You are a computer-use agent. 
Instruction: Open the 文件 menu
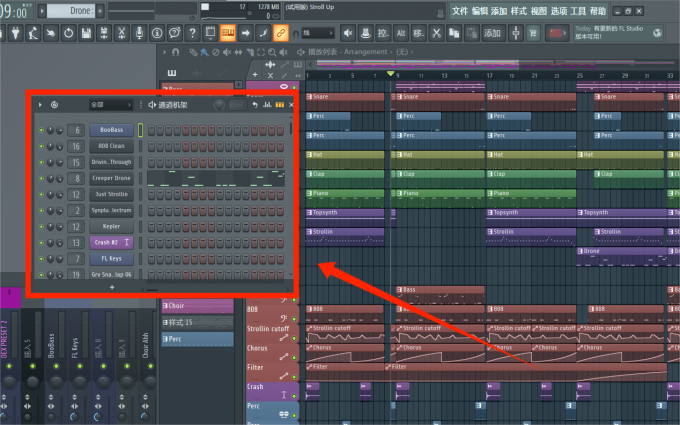tap(459, 10)
